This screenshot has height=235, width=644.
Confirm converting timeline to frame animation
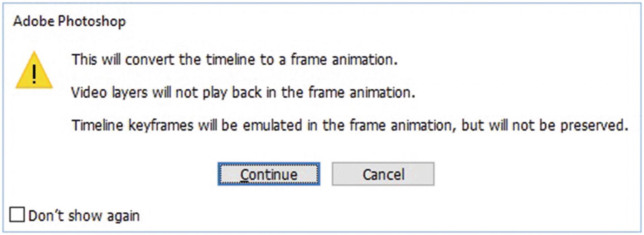tap(269, 174)
